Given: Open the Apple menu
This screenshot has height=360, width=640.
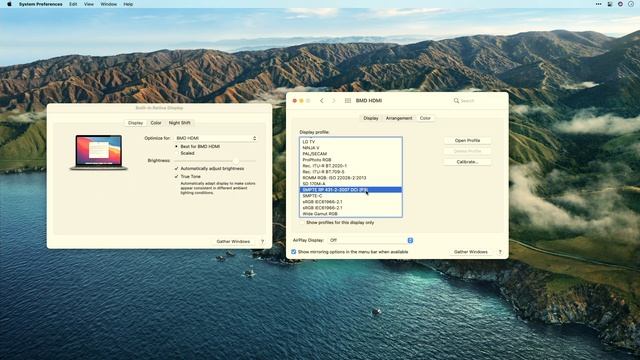Looking at the screenshot, I should pyautogui.click(x=9, y=4).
